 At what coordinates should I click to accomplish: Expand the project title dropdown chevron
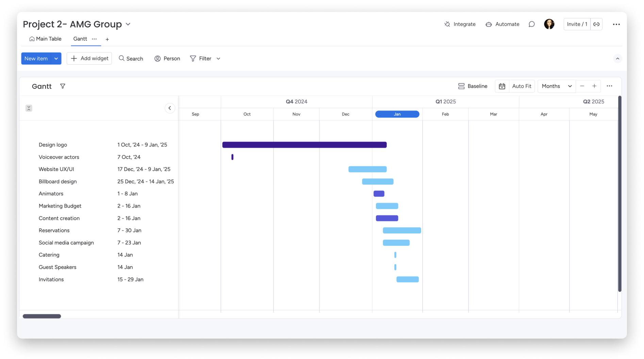(x=128, y=24)
